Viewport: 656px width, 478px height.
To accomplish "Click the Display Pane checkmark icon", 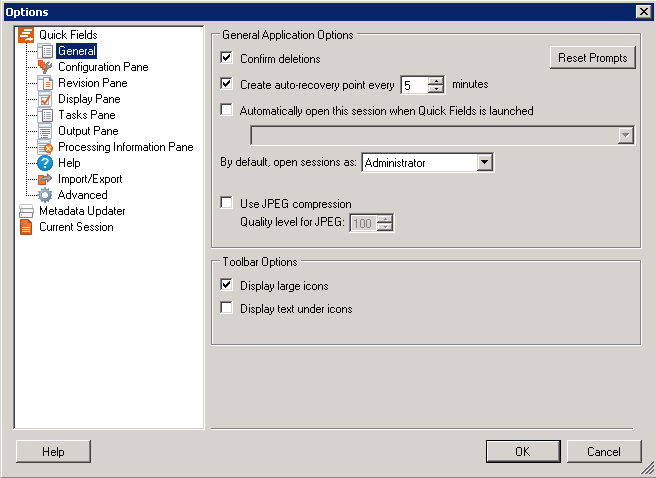I will [x=45, y=99].
